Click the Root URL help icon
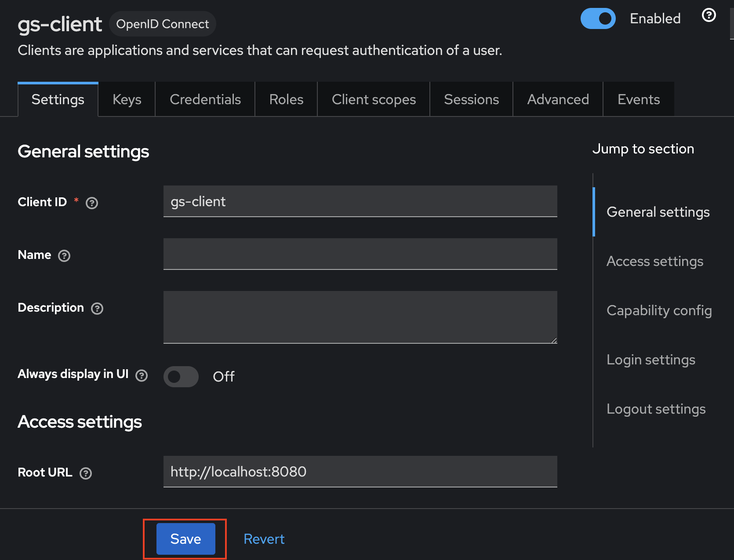The height and width of the screenshot is (560, 734). coord(86,473)
